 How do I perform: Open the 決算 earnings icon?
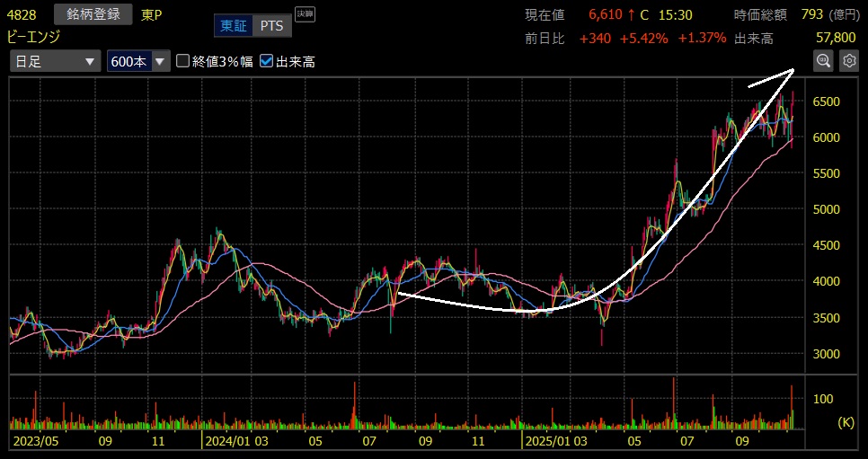305,15
